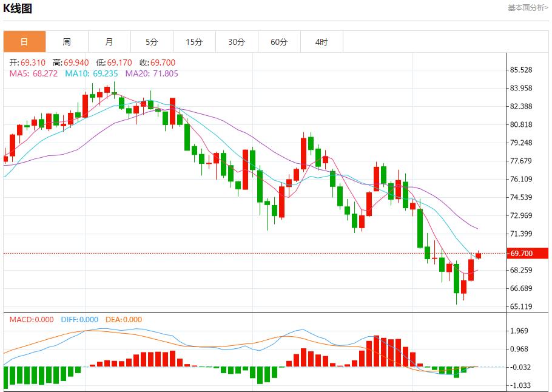Image resolution: width=552 pixels, height=392 pixels.
Task: Click the current price tag 69.700
Action: (522, 253)
